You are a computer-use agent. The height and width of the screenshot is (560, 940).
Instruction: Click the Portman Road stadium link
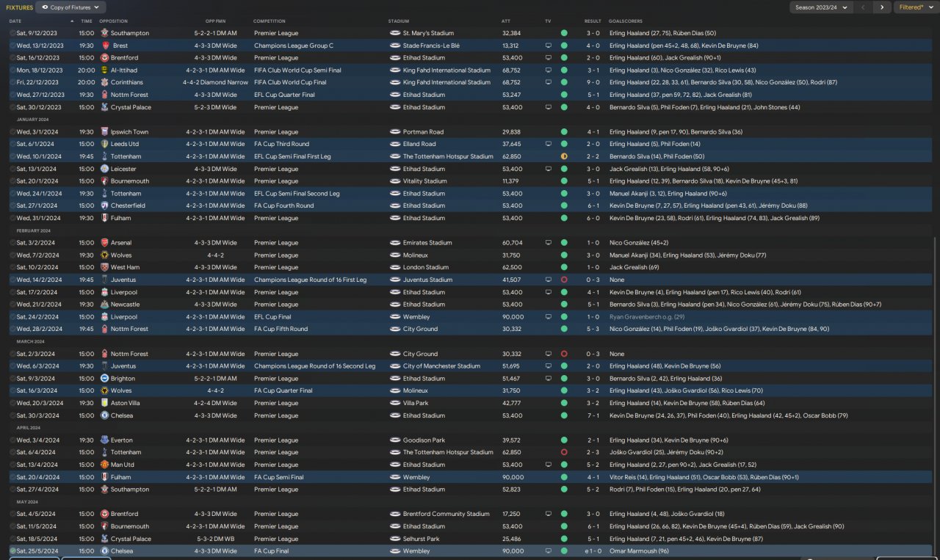[x=423, y=132]
